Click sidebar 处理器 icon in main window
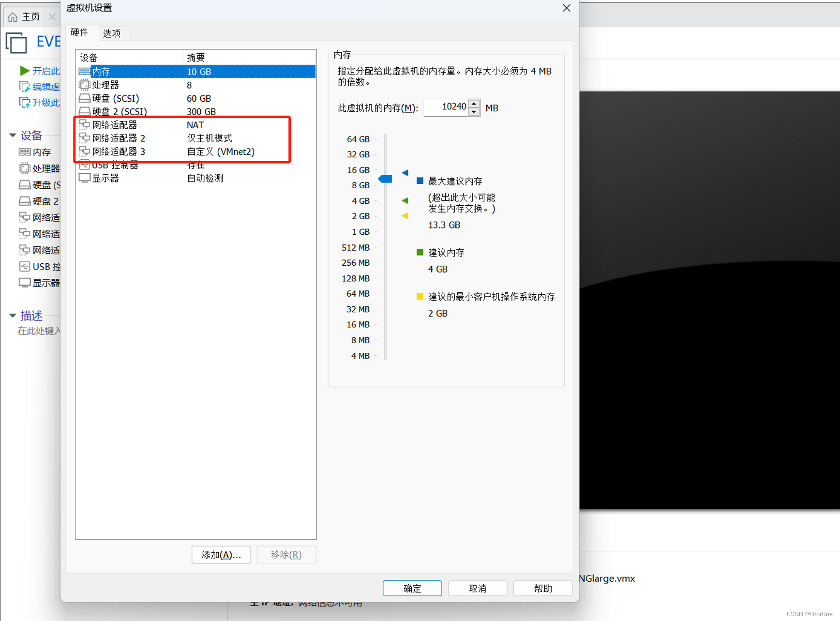The height and width of the screenshot is (621, 840). 24,168
